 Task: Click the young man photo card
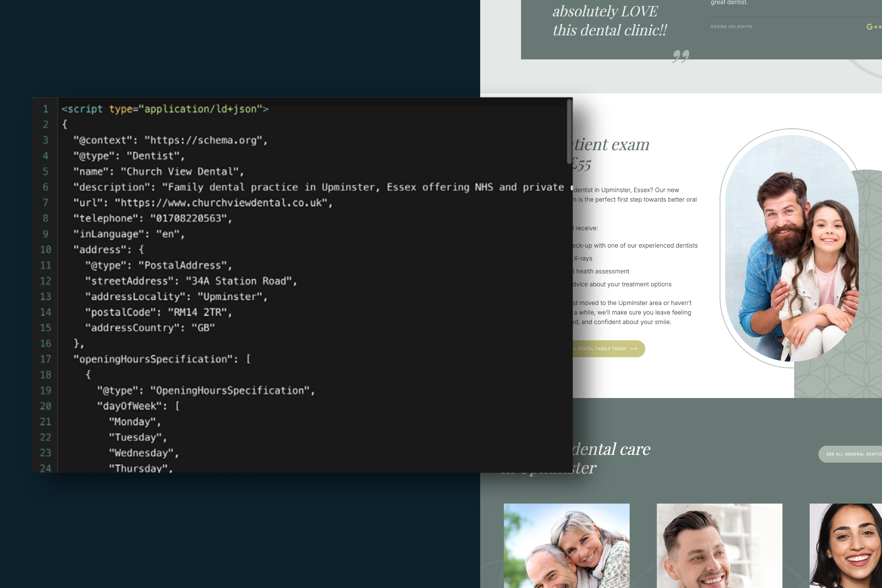(720, 546)
